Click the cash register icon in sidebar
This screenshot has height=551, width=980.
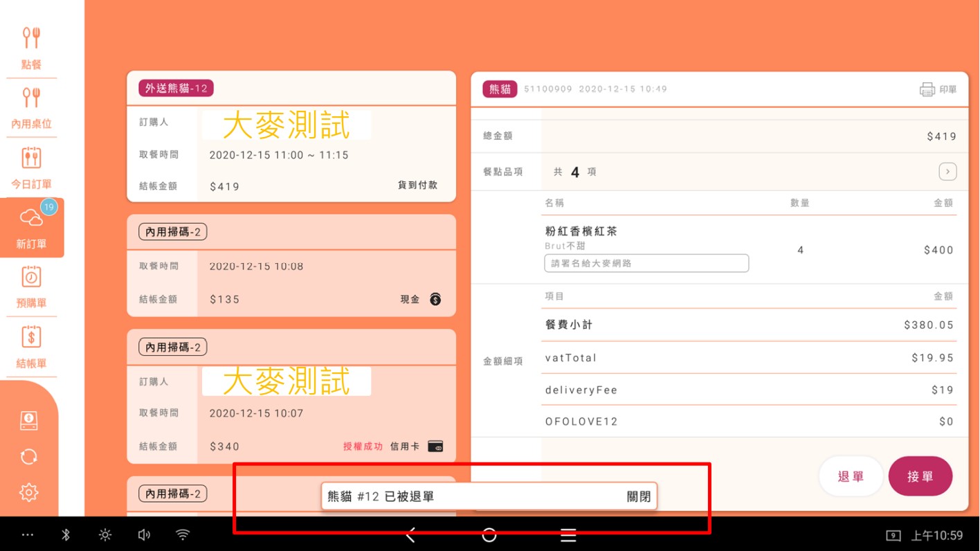29,420
